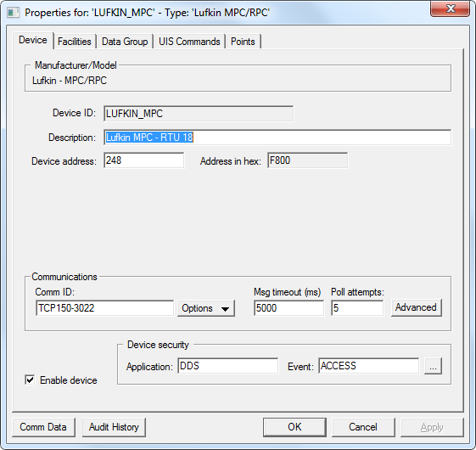Select the Device tab
The image size is (476, 450).
[x=33, y=40]
